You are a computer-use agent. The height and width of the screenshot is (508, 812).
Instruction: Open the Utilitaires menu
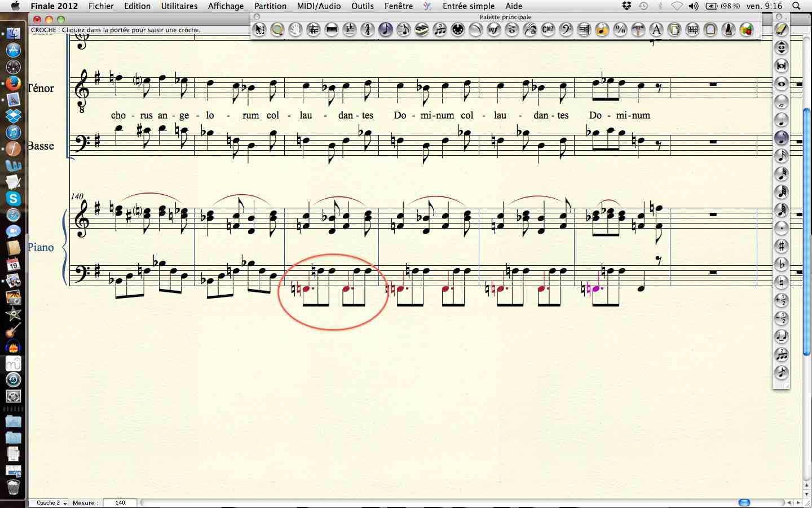click(x=179, y=6)
